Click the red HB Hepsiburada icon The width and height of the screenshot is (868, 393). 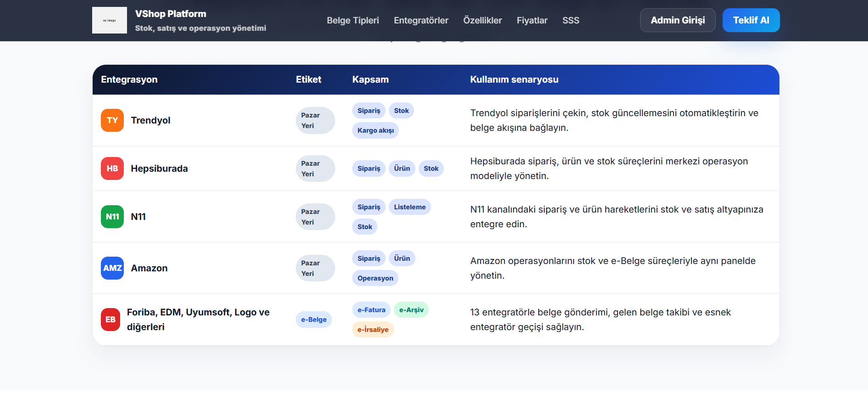[x=112, y=168]
